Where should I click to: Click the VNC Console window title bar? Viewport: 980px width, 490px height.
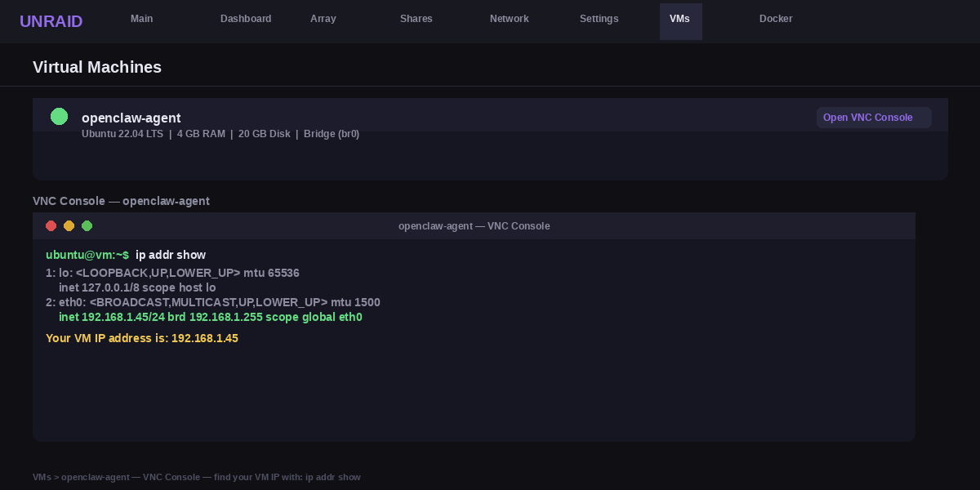[474, 226]
